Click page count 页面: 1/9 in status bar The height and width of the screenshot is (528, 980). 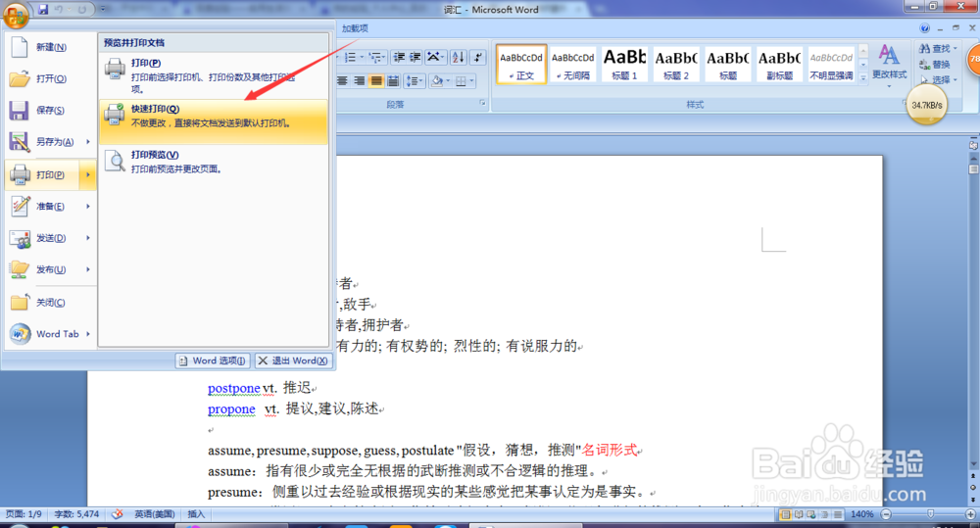(x=24, y=514)
